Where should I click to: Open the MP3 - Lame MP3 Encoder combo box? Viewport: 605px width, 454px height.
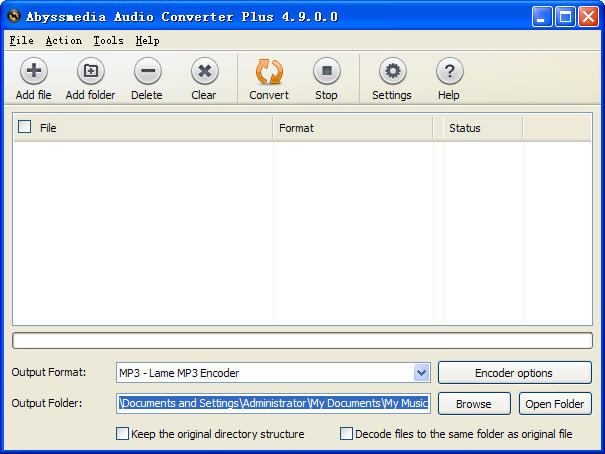click(273, 373)
